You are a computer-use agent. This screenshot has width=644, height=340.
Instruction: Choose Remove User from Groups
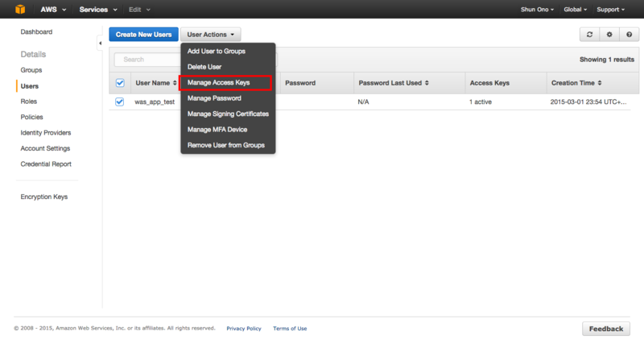coord(228,145)
